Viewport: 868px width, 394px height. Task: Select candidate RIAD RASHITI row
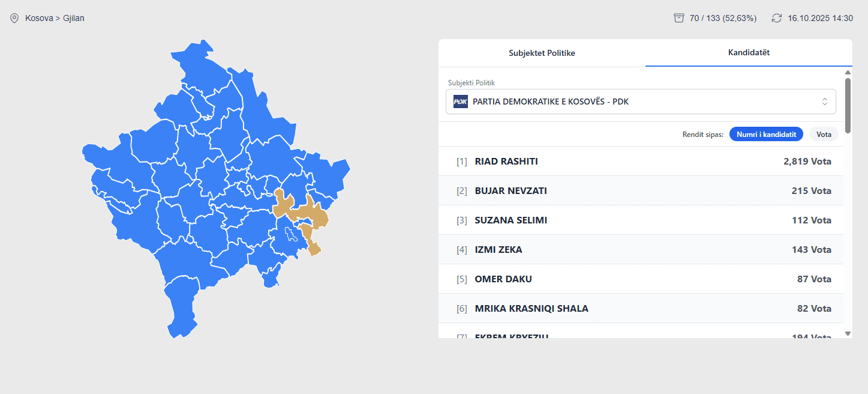(x=641, y=162)
